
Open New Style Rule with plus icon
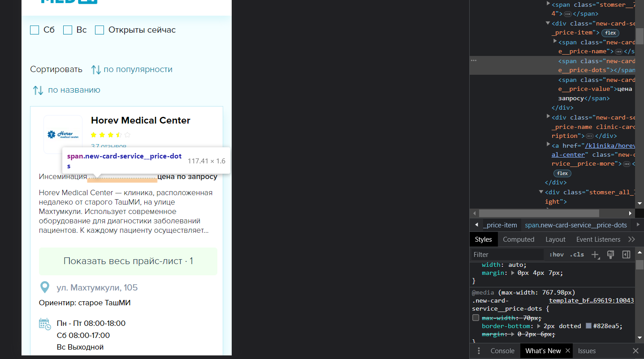point(595,255)
